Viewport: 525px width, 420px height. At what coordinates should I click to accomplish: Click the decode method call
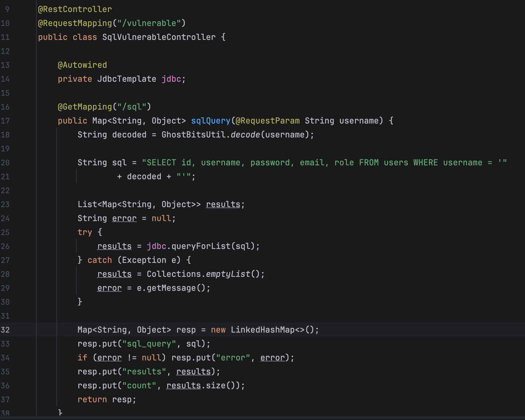[245, 135]
